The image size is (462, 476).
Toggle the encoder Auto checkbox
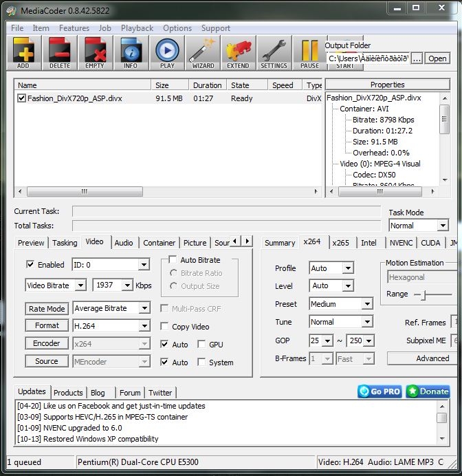pyautogui.click(x=164, y=344)
